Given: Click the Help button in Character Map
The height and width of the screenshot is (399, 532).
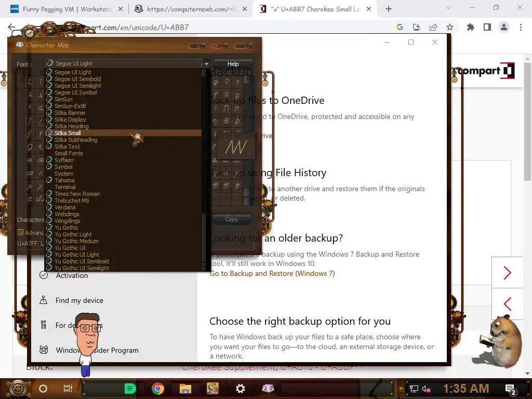Looking at the screenshot, I should coord(233,64).
